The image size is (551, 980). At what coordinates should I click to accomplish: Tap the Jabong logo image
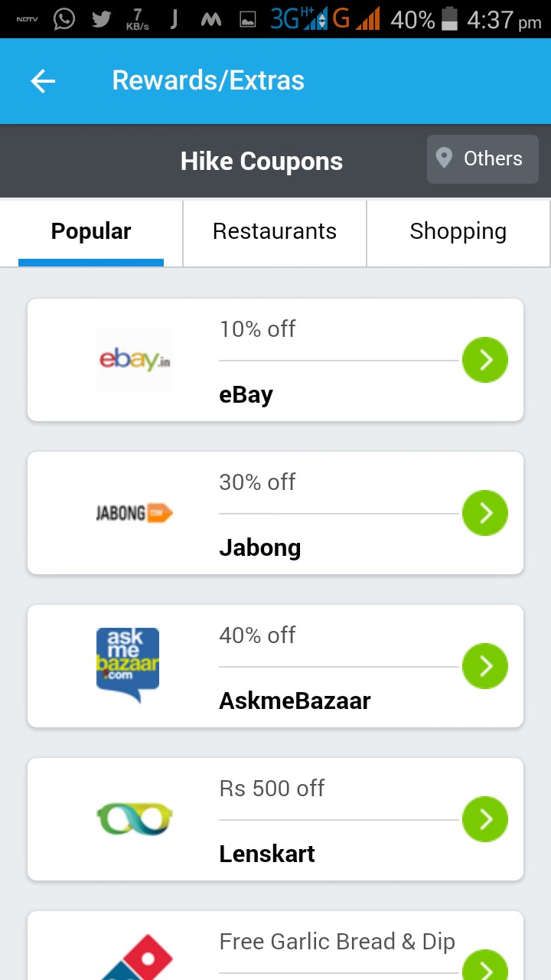[135, 513]
